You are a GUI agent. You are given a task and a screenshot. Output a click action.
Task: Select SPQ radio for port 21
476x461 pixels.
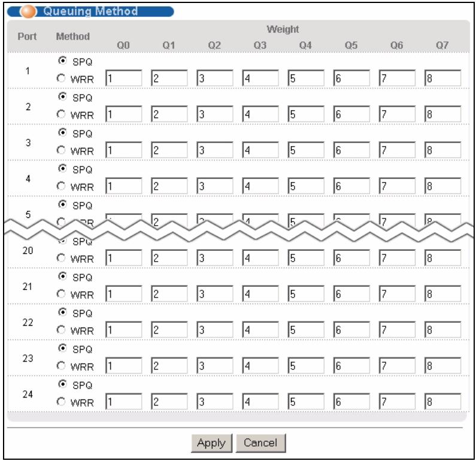tap(62, 276)
